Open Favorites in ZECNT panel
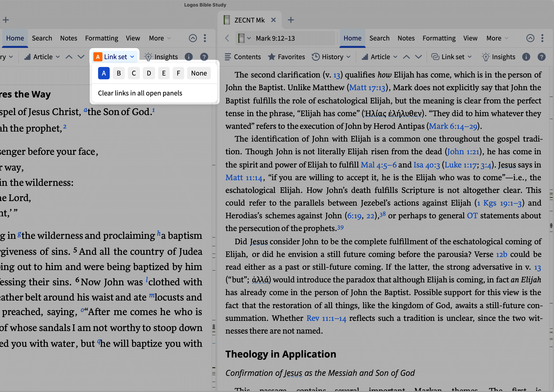Image resolution: width=554 pixels, height=392 pixels. (x=286, y=57)
